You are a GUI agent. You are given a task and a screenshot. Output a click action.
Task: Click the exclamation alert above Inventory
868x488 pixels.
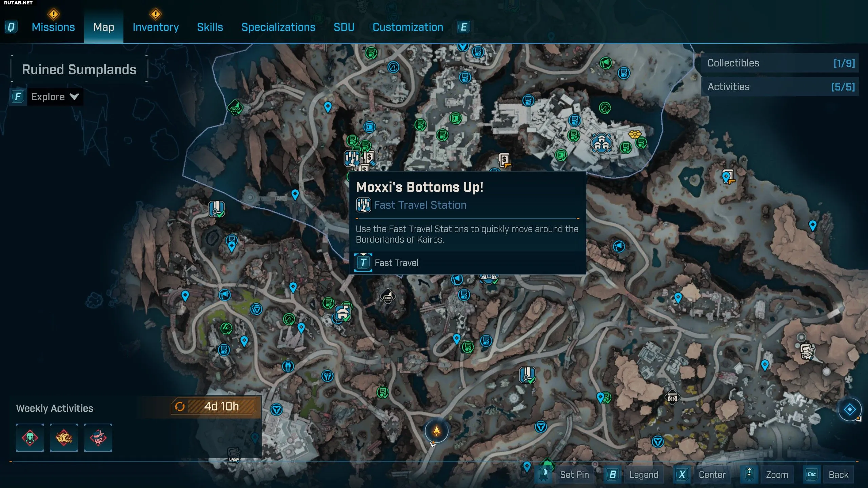155,14
